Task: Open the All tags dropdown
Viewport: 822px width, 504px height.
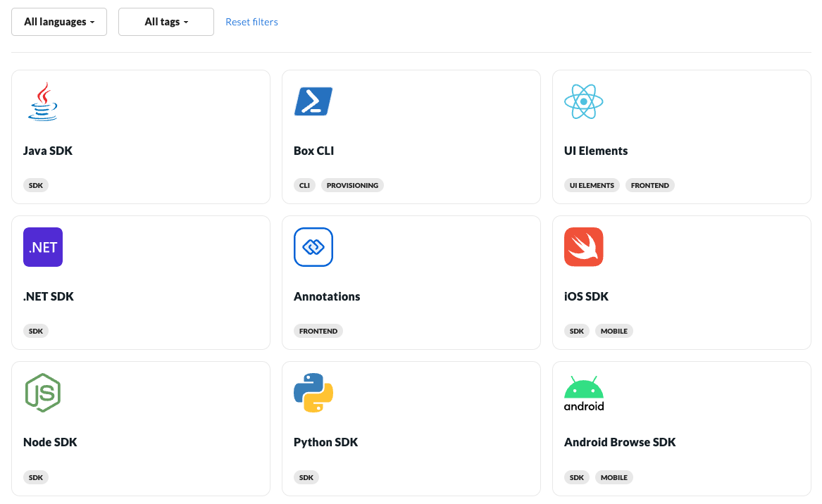Action: tap(166, 22)
